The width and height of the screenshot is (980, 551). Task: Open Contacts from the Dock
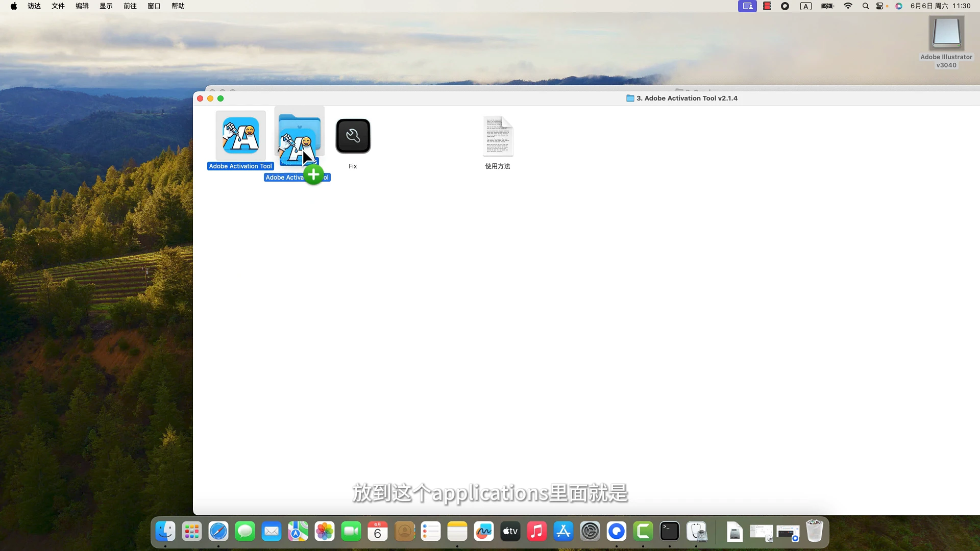404,532
